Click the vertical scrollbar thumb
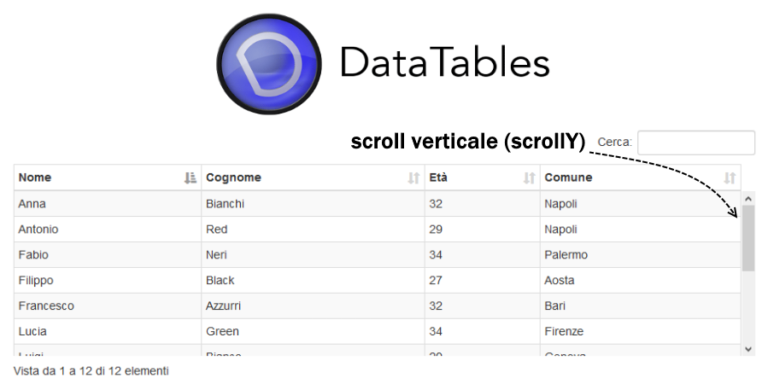768x384 pixels. 748,238
